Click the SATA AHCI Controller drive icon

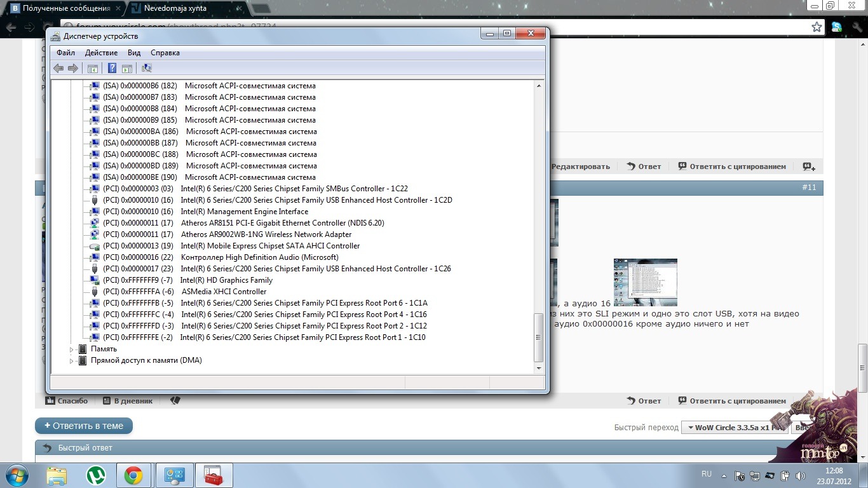95,246
